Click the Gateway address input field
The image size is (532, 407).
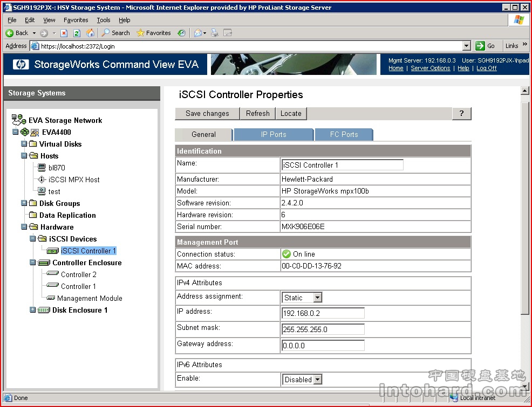[323, 346]
